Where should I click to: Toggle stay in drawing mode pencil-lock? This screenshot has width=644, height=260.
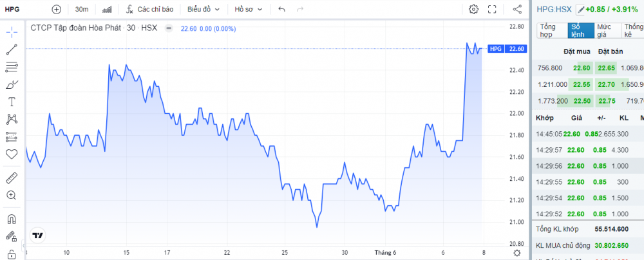click(12, 236)
